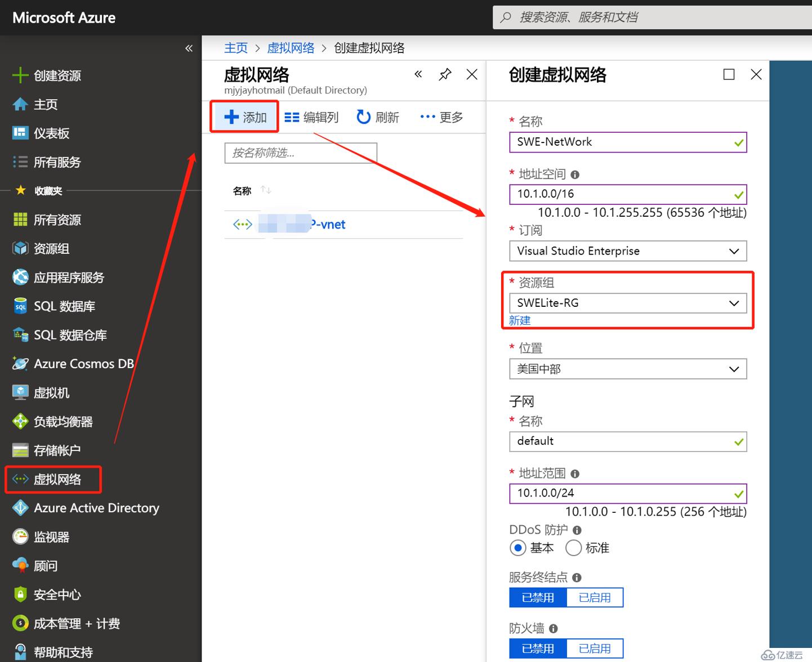
Task: Expand the Location (位置) dropdown 美国中部
Action: coord(628,369)
